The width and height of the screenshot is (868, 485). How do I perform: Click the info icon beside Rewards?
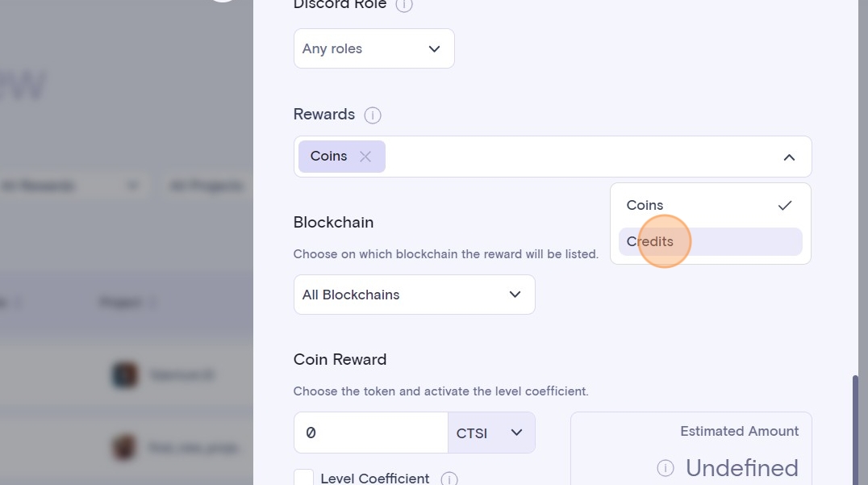coord(372,115)
